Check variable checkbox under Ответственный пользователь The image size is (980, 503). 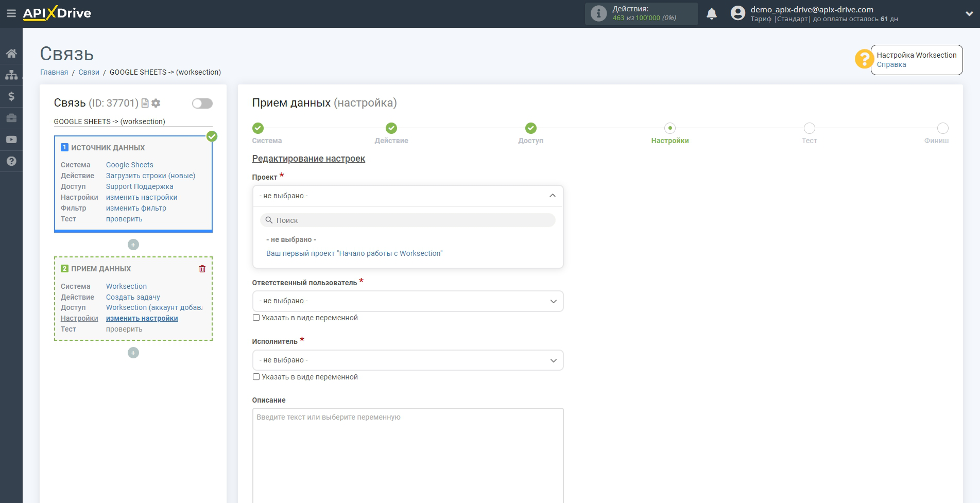click(256, 318)
